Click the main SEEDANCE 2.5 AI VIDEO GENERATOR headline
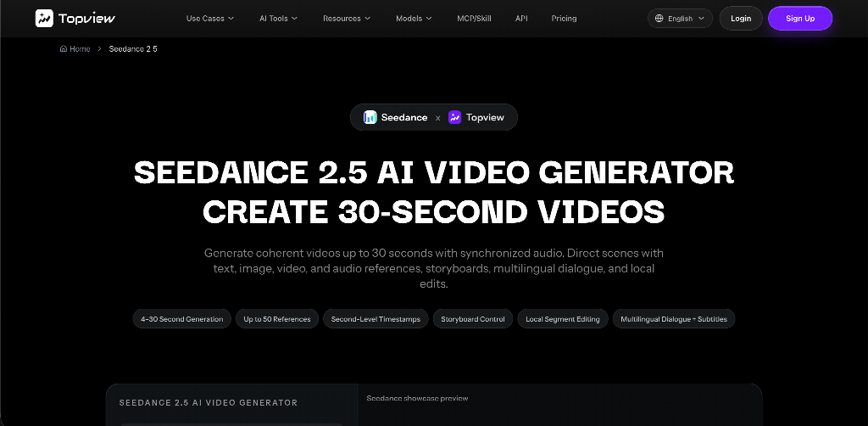Viewport: 868px width, 426px height. coord(434,192)
